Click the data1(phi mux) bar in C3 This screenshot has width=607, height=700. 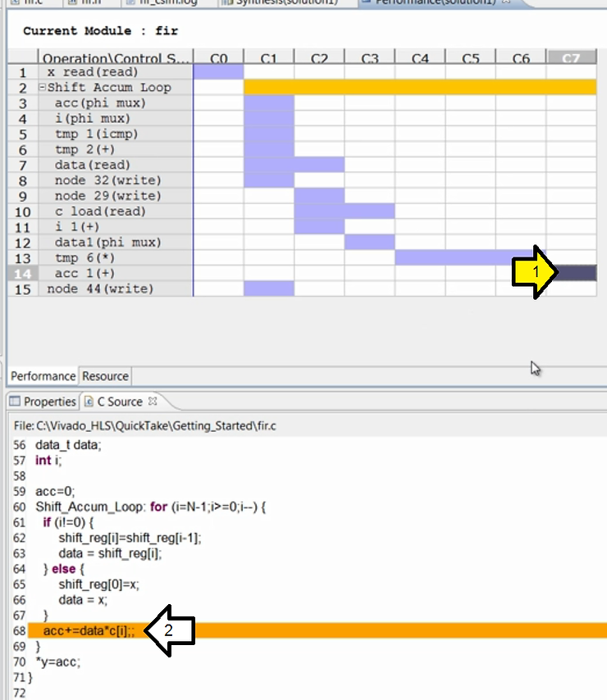click(x=370, y=243)
